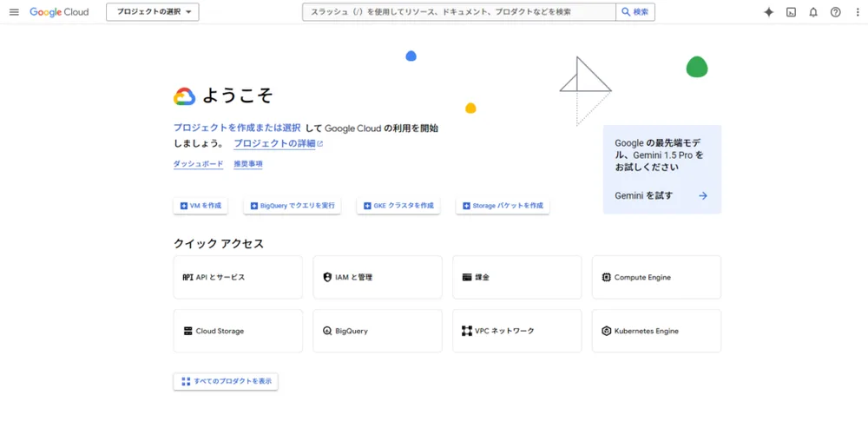Click the Gemini 1.5 Pro promo text

coord(660,155)
